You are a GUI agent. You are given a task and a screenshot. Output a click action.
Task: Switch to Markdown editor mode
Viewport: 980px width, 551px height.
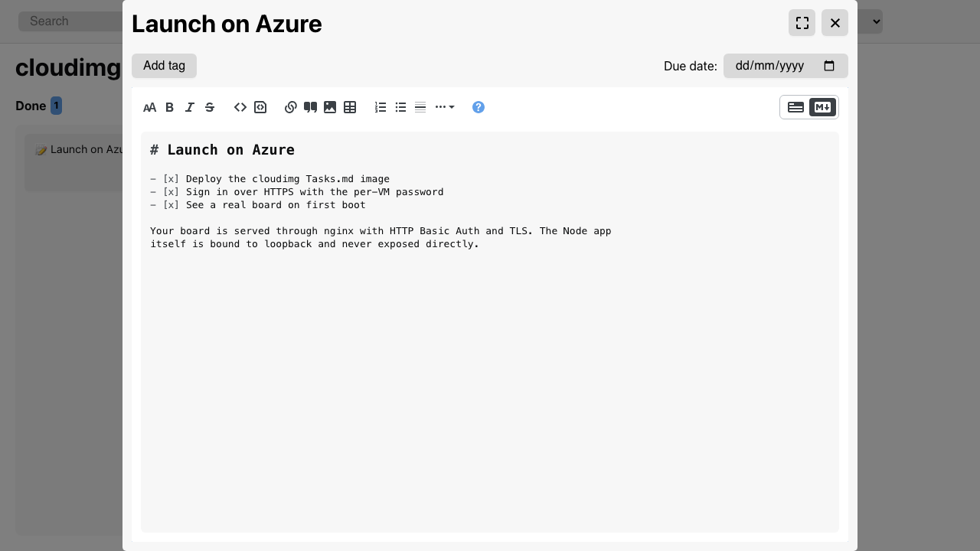click(x=822, y=107)
